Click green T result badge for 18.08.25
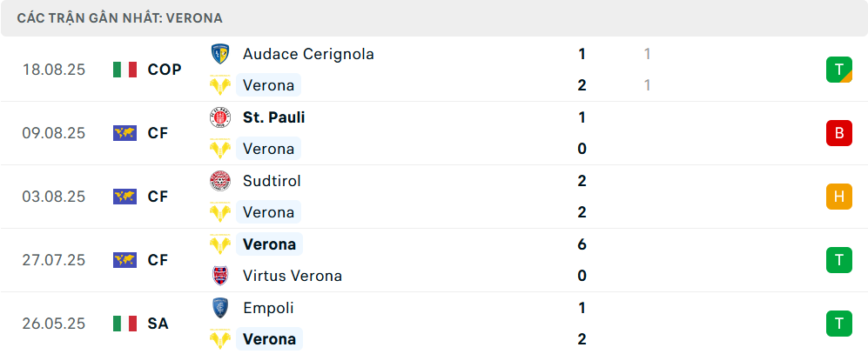868x354 pixels. [x=839, y=70]
